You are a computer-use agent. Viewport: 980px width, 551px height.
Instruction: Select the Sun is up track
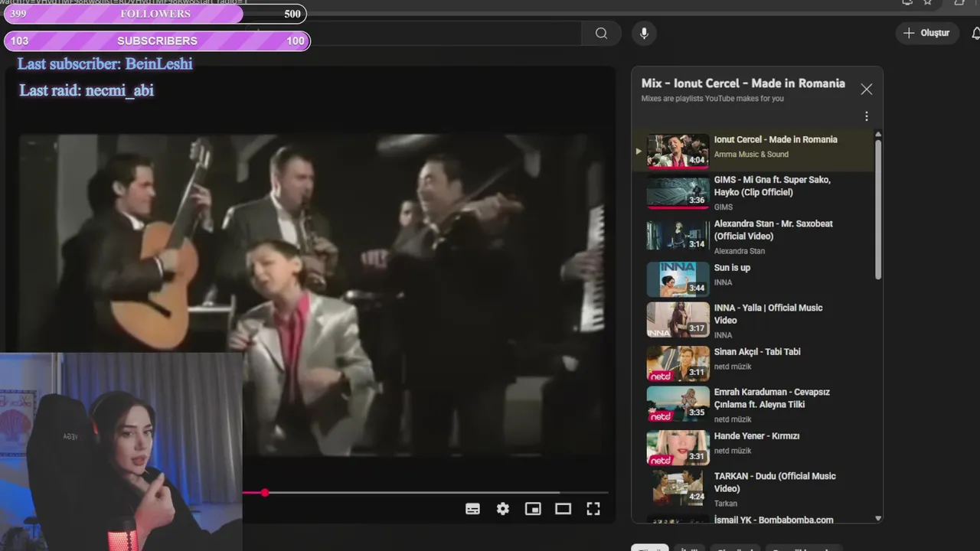pos(754,279)
